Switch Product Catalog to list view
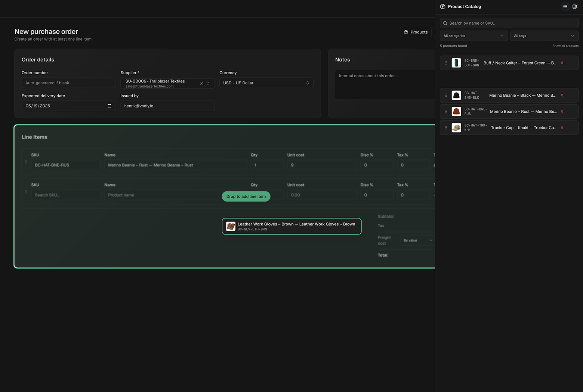583x392 pixels. (565, 7)
